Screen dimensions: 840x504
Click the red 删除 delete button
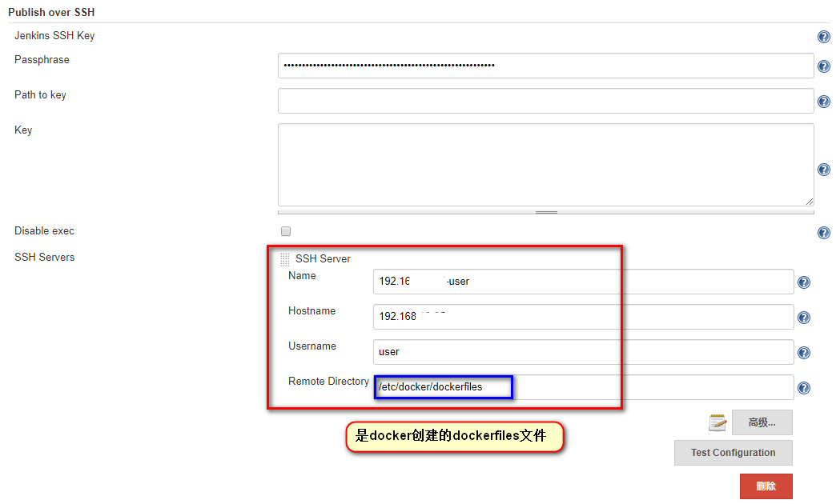pos(766,486)
